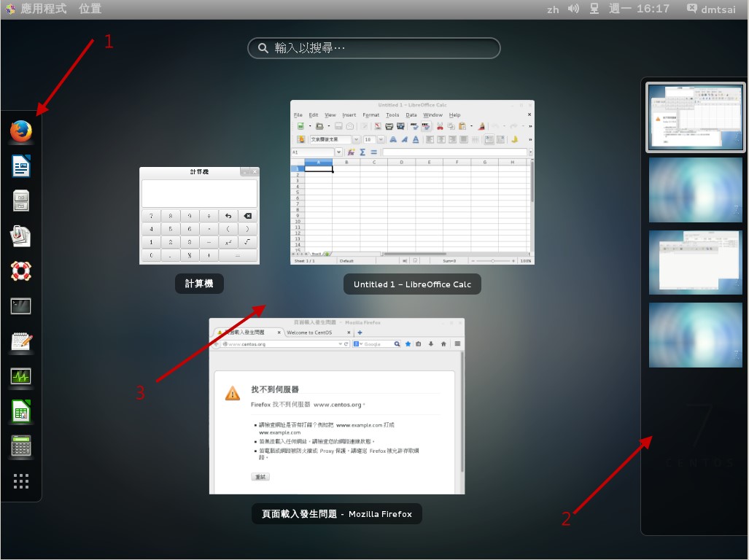This screenshot has width=749, height=560.
Task: Open Firefox from the left dock
Action: point(20,131)
